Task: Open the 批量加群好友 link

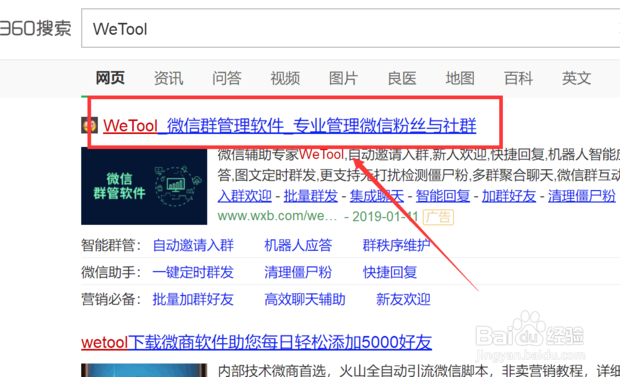Action: point(193,299)
